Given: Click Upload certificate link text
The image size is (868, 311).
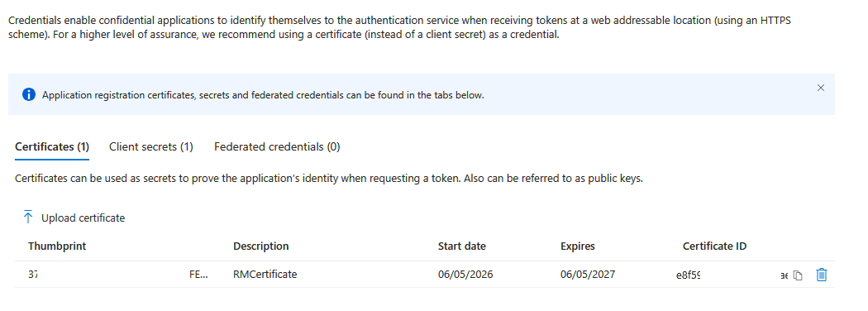Looking at the screenshot, I should pyautogui.click(x=83, y=218).
